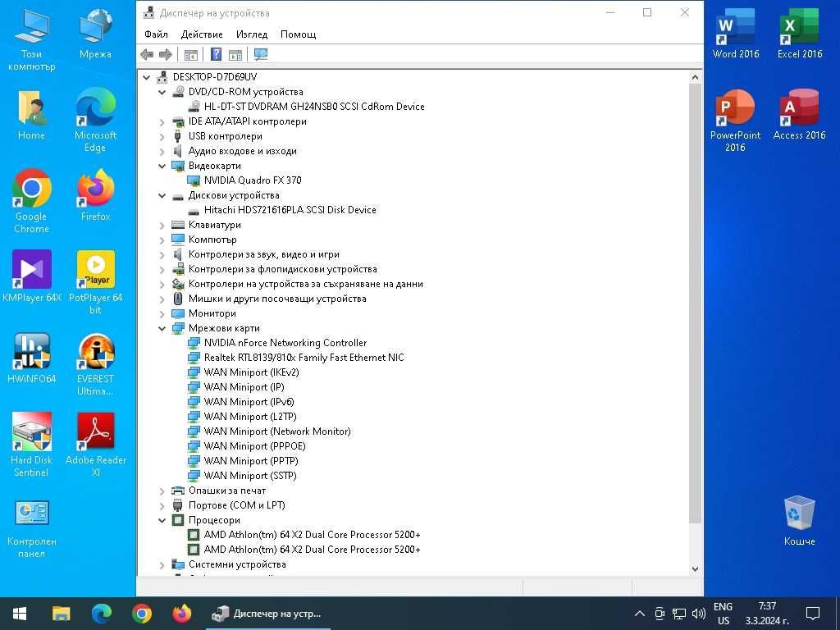This screenshot has width=840, height=630.
Task: Open the Кошче recycle bin
Action: [799, 521]
